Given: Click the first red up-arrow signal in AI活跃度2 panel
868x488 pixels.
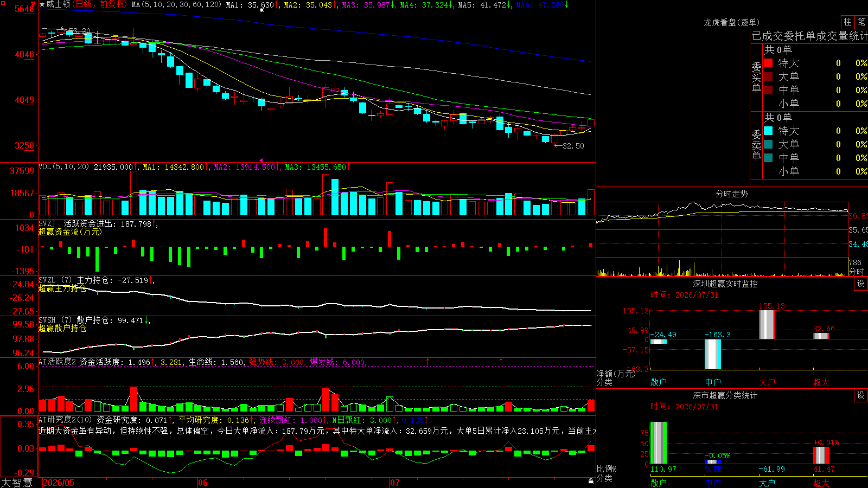Looking at the screenshot, I should pyautogui.click(x=427, y=361).
